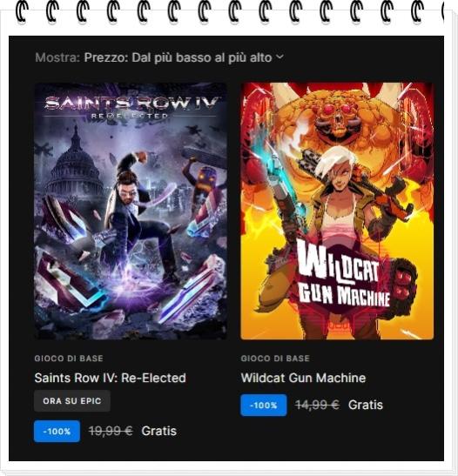Image resolution: width=458 pixels, height=476 pixels.
Task: Click the 'ORA SU EPIC' badge
Action: point(72,401)
